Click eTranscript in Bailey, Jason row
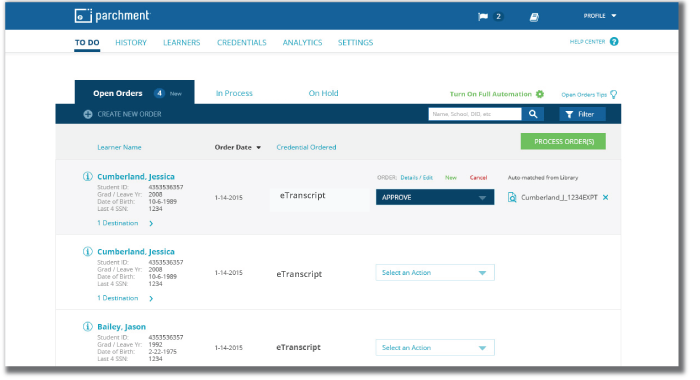 click(x=299, y=347)
